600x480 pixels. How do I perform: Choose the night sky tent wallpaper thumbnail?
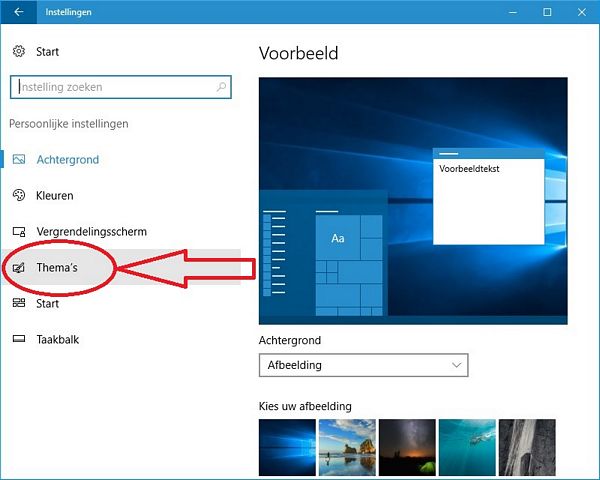tap(407, 447)
